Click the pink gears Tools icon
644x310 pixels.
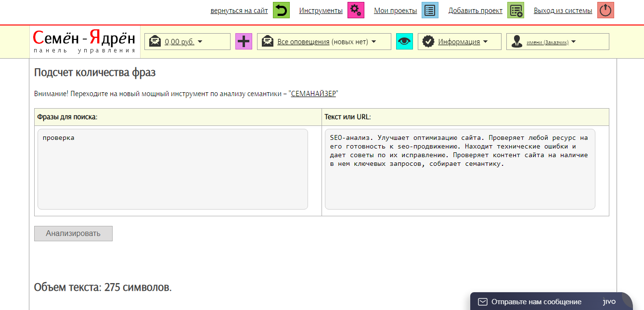point(356,10)
